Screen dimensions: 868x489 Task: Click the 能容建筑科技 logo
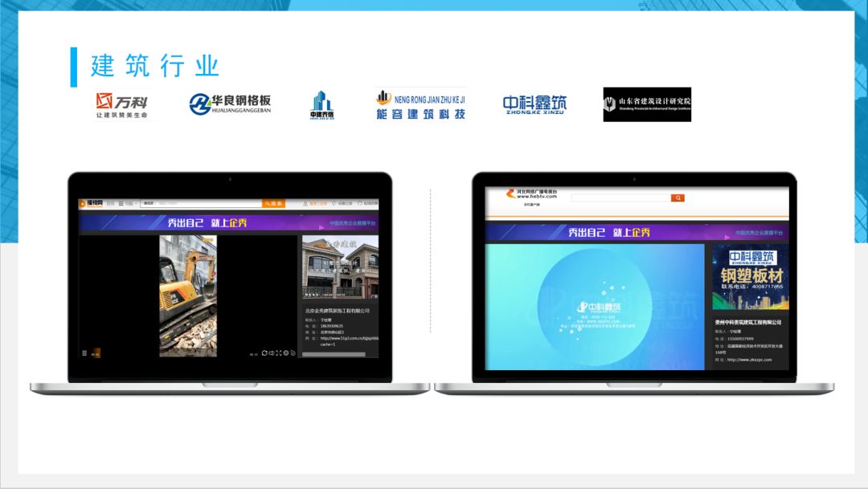(x=420, y=105)
